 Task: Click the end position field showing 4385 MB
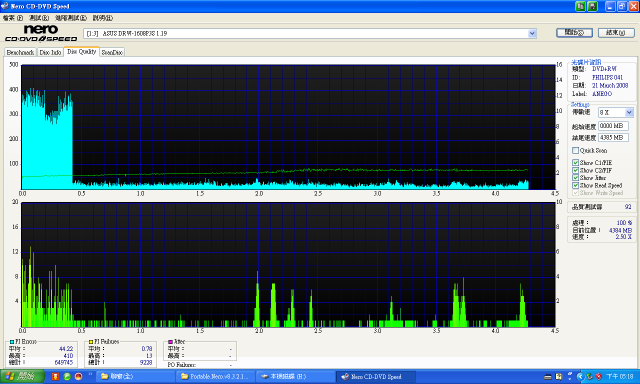tap(613, 138)
